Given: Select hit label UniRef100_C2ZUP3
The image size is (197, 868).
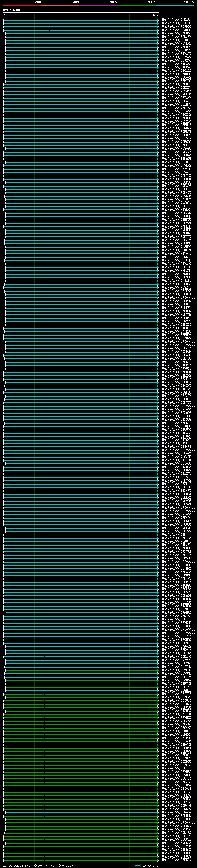Looking at the screenshot, I should [176, 758].
